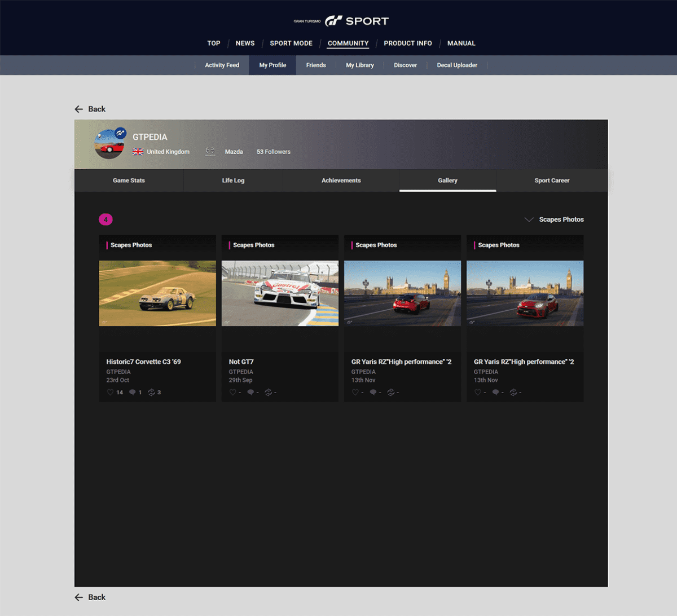Open comments on Historic7 Corvette C3 '69
This screenshot has width=677, height=616.
(x=133, y=392)
